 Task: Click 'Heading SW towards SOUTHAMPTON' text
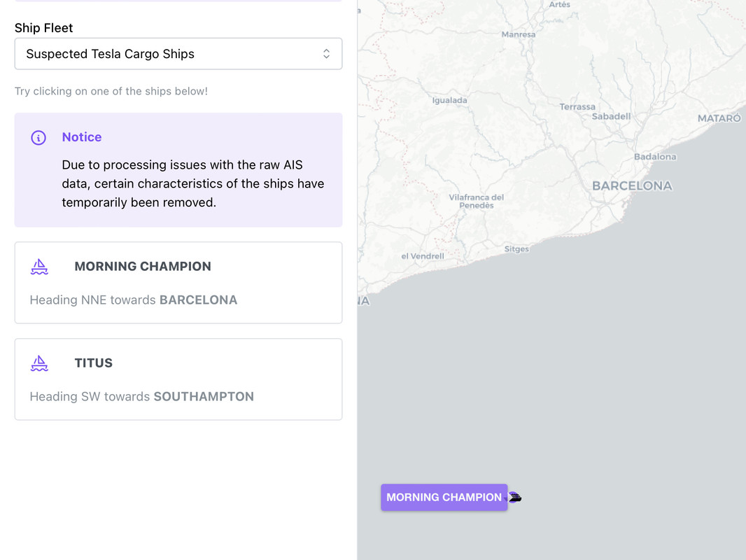coord(142,396)
